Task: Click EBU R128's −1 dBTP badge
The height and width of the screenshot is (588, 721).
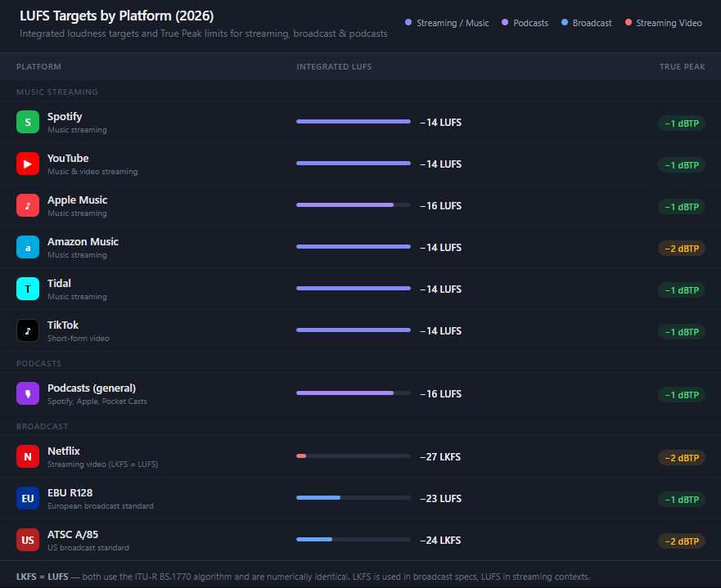Action: 682,500
